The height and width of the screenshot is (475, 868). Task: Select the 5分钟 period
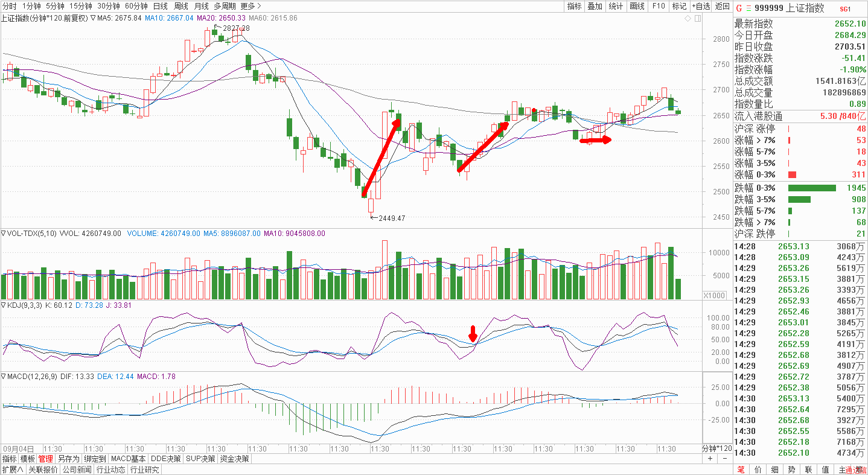(x=56, y=6)
